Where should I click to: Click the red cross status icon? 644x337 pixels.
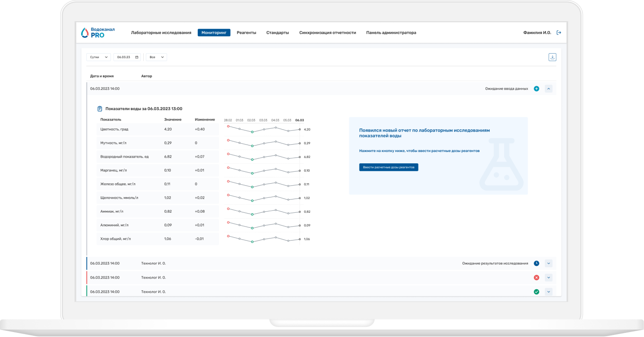536,278
